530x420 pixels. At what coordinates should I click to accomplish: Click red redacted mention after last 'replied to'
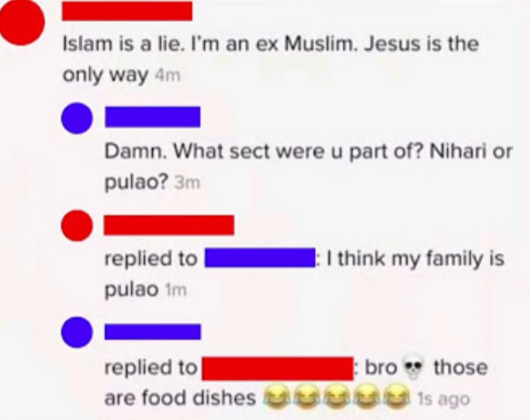(x=278, y=368)
